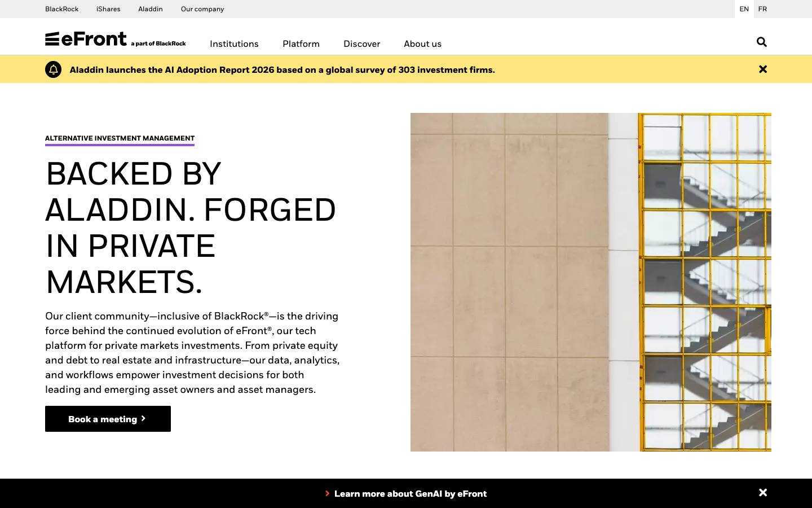
Task: Click the AI Adoption Report 2026 announcement text
Action: (282, 70)
